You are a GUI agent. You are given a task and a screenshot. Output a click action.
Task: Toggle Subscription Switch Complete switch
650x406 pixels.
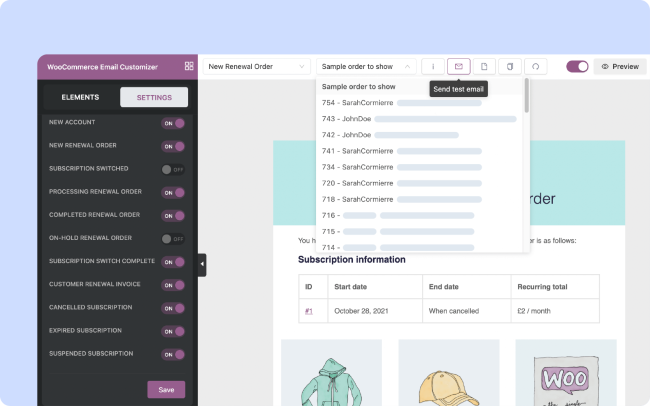[x=173, y=262]
